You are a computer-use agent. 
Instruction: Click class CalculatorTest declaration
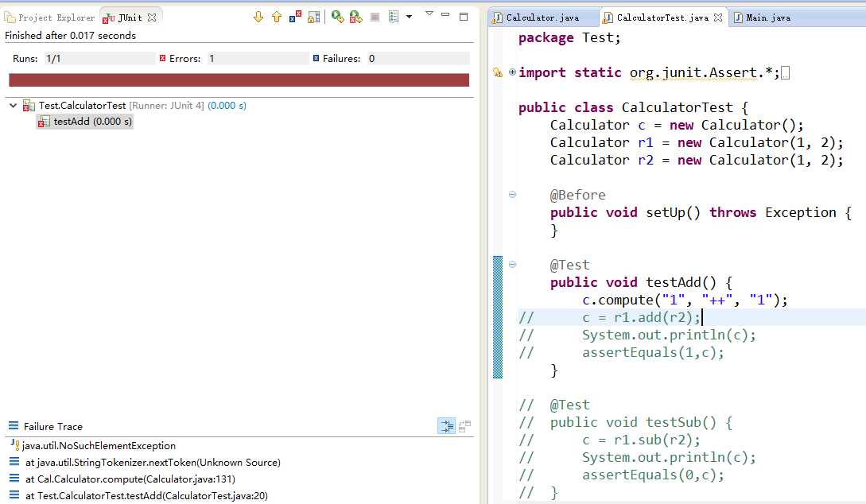(633, 107)
